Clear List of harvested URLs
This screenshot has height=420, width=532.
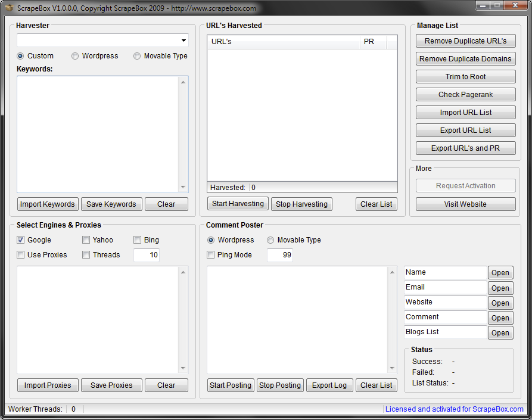377,204
